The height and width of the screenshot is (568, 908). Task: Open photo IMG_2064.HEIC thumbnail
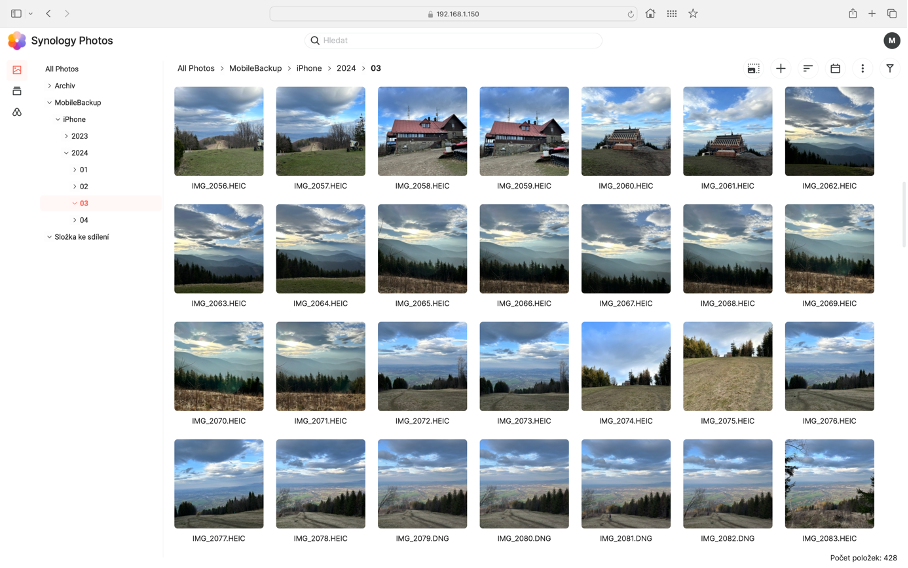click(x=321, y=249)
